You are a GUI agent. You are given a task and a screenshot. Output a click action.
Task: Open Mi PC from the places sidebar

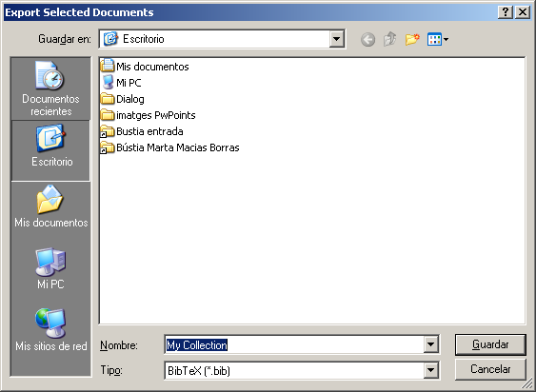pyautogui.click(x=50, y=268)
